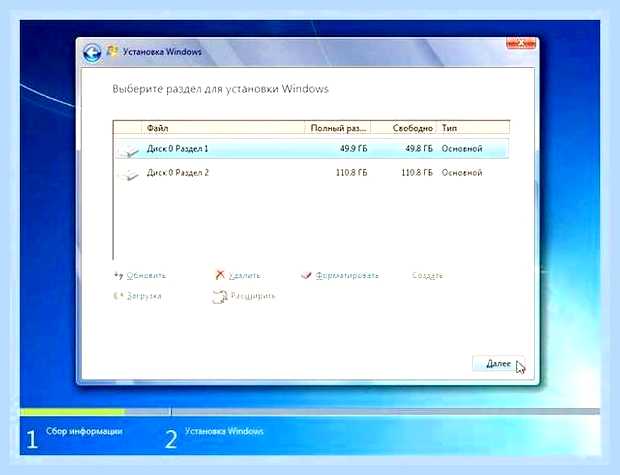The height and width of the screenshot is (475, 620).
Task: Click the Создать link
Action: [x=427, y=275]
